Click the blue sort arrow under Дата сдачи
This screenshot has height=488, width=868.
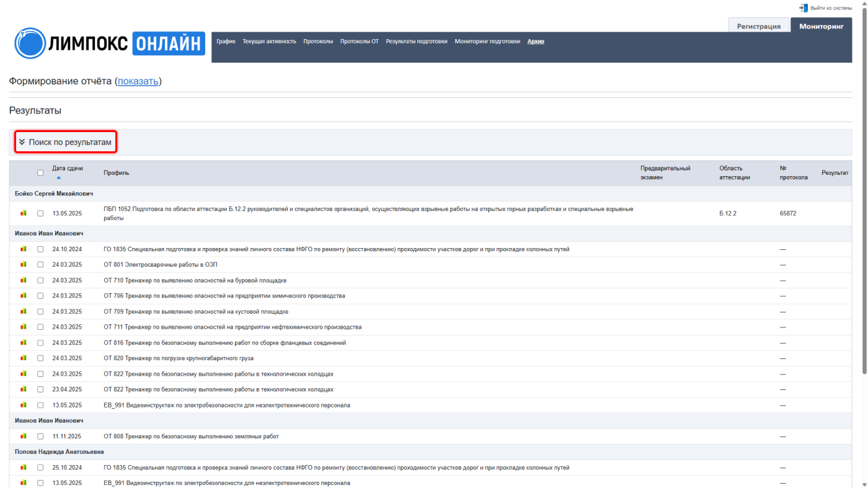point(59,178)
